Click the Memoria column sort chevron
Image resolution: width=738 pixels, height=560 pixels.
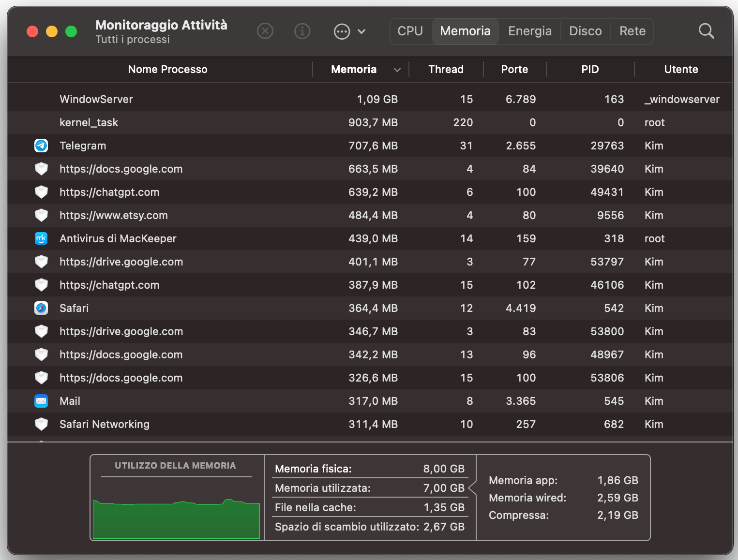[397, 70]
